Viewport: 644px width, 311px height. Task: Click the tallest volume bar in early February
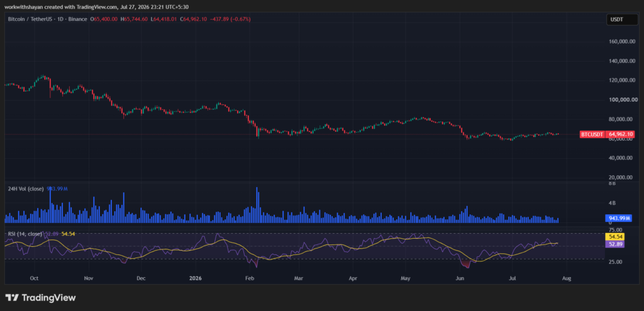[x=257, y=205]
